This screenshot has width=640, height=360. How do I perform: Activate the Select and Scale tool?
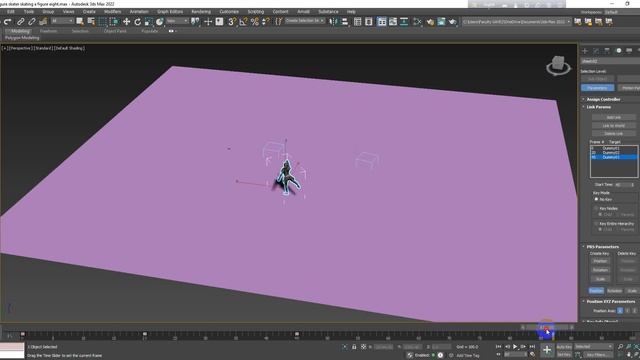(149, 22)
